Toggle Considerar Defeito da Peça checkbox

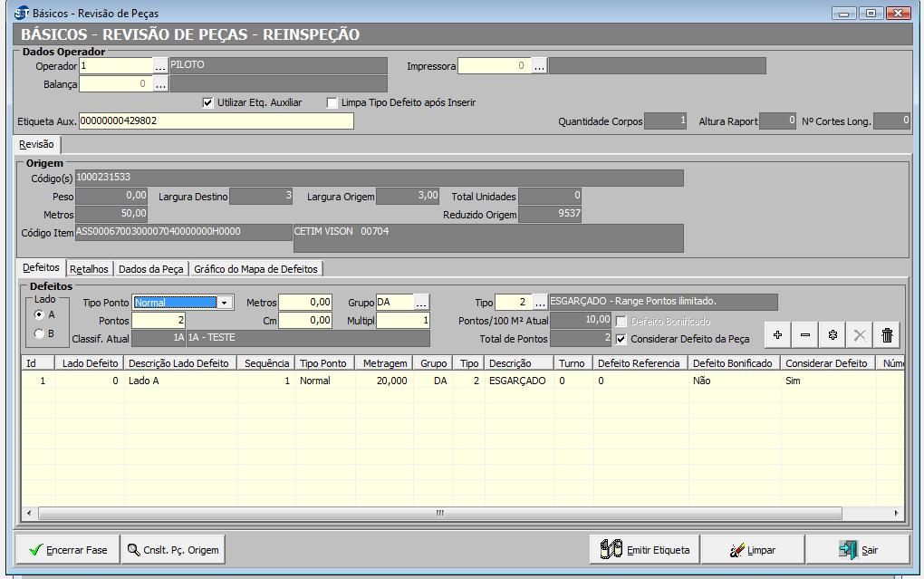coord(621,339)
